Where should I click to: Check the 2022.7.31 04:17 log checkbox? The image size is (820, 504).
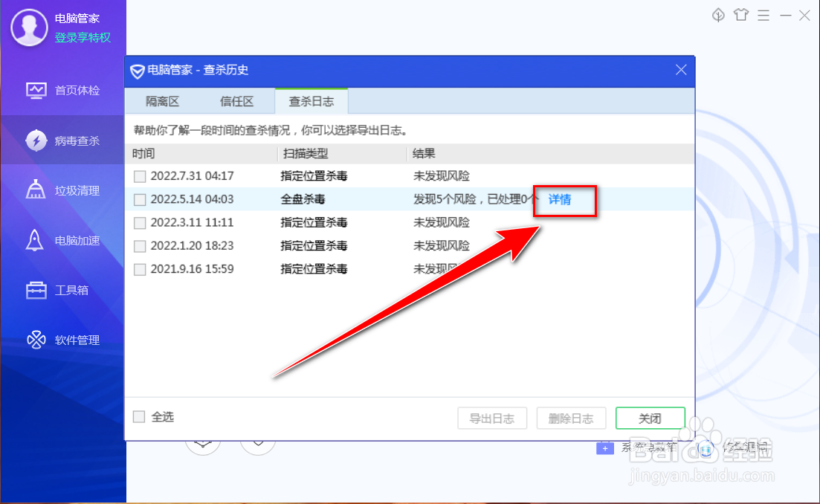coord(140,176)
